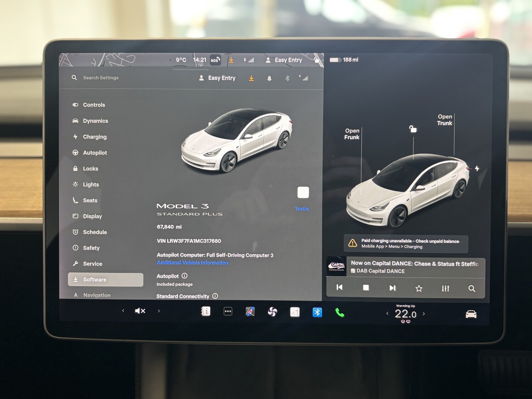532x399 pixels.
Task: Open the Maps navigation app icon
Action: click(x=250, y=311)
